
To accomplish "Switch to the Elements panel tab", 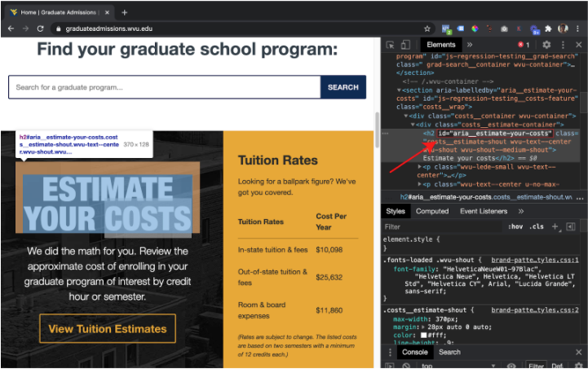I will pyautogui.click(x=441, y=45).
